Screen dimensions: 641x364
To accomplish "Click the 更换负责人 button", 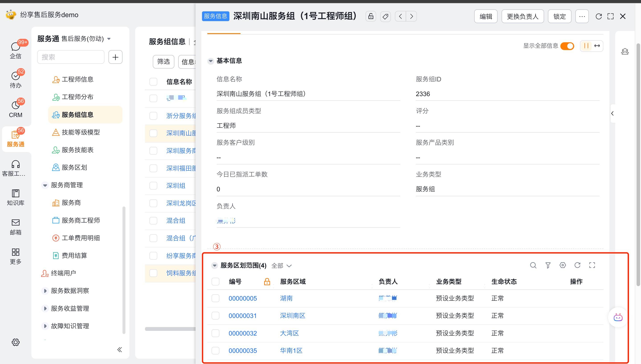I will click(523, 16).
